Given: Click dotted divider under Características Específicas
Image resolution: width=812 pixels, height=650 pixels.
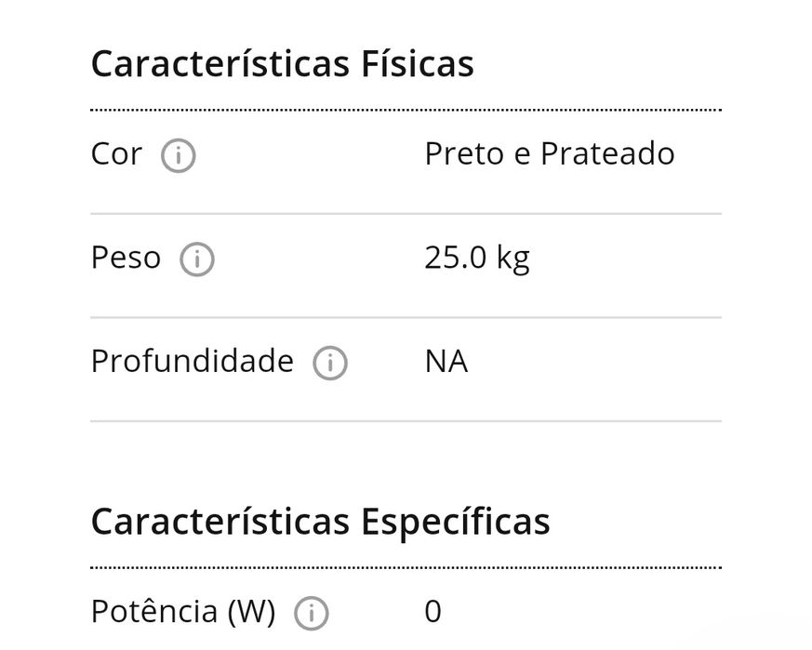Looking at the screenshot, I should point(406,566).
